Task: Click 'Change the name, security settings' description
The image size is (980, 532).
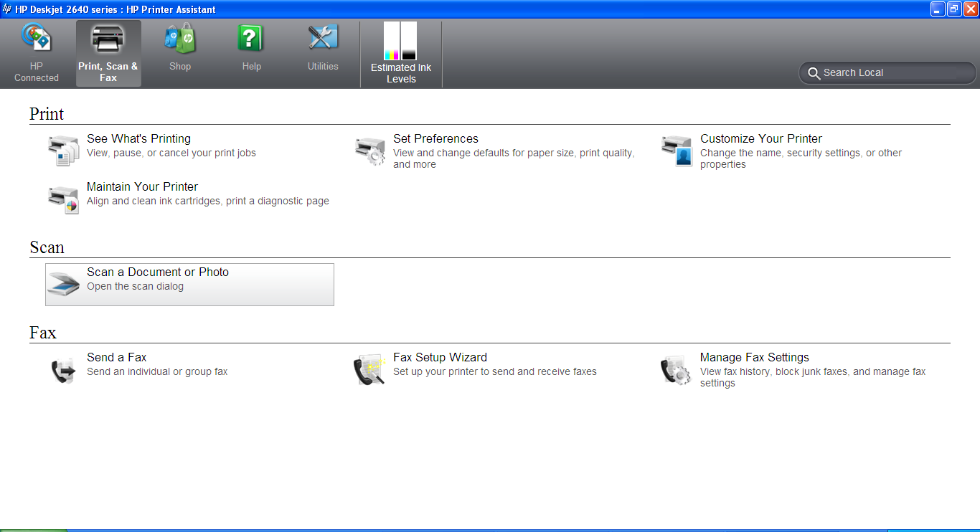Action: pos(801,158)
